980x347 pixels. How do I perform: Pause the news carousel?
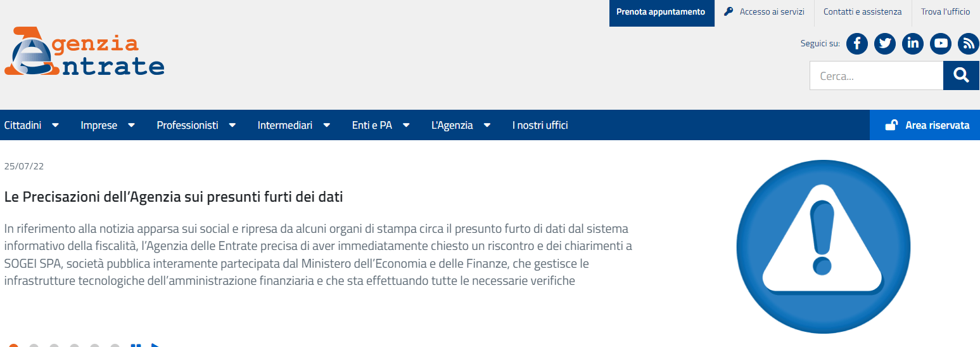coord(136,345)
